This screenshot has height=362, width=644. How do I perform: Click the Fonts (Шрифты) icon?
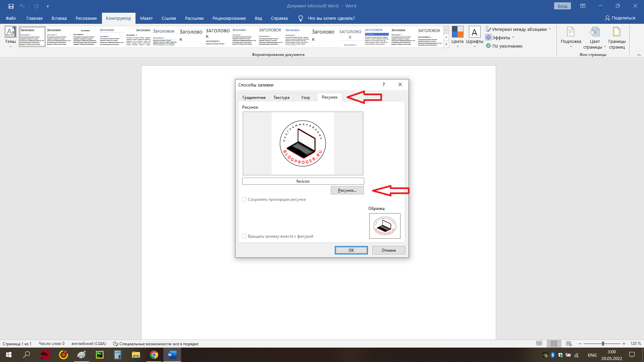(x=474, y=32)
